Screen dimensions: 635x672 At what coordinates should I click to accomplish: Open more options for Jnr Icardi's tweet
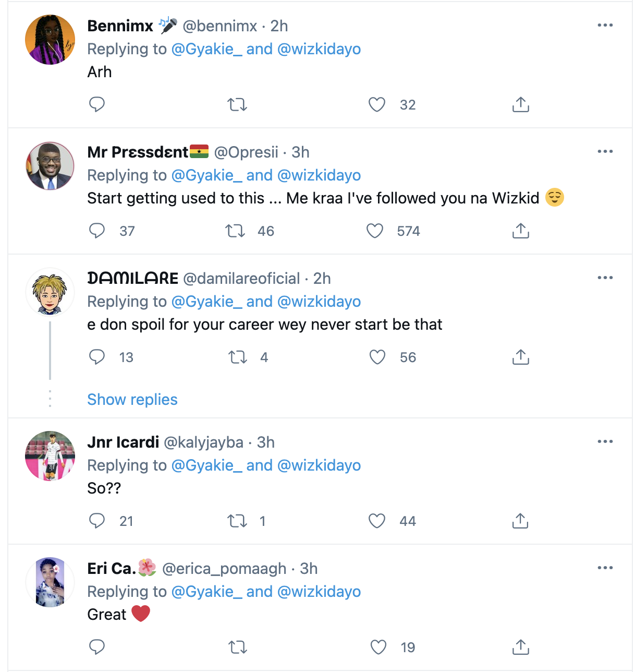(x=605, y=441)
